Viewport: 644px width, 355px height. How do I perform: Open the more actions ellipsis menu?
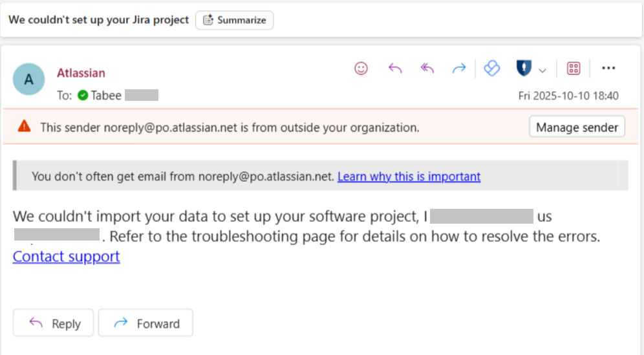(x=608, y=68)
